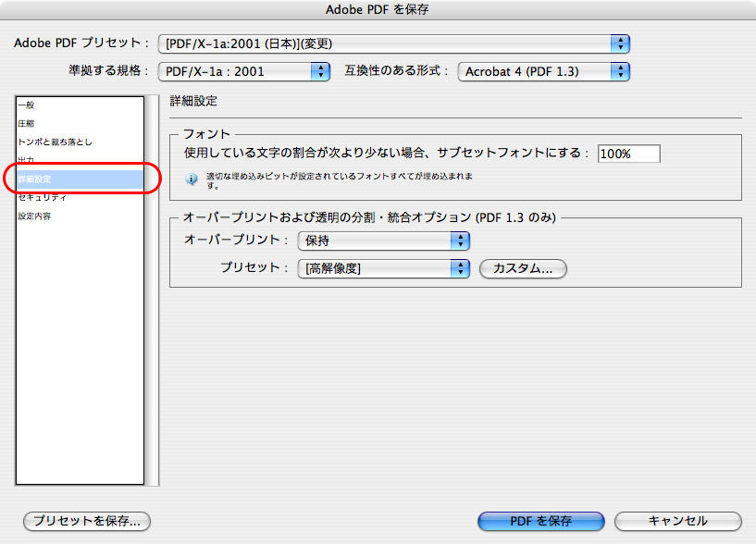The width and height of the screenshot is (756, 544).
Task: Click the カスタム... button
Action: (523, 268)
